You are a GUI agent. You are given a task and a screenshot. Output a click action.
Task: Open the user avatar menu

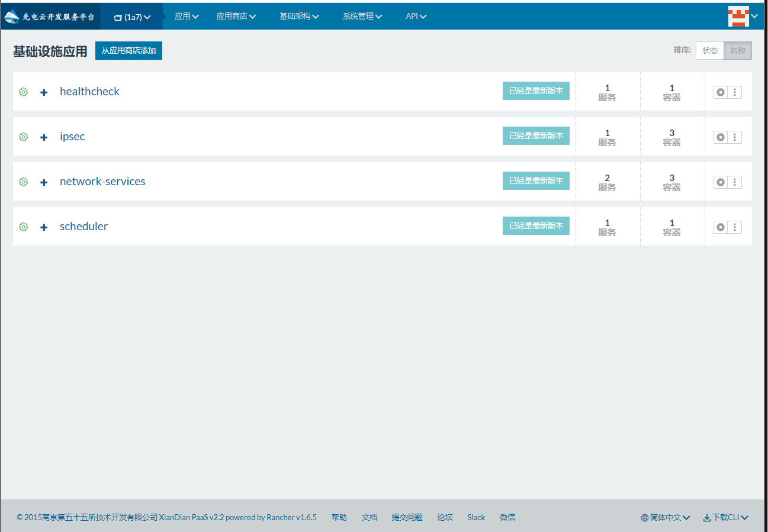point(743,17)
